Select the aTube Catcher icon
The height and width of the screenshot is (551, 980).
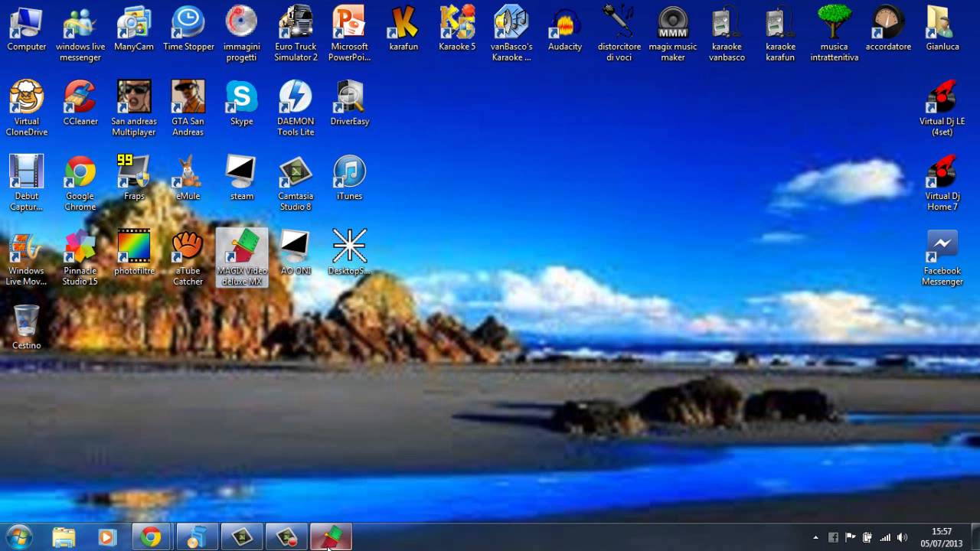tap(188, 259)
